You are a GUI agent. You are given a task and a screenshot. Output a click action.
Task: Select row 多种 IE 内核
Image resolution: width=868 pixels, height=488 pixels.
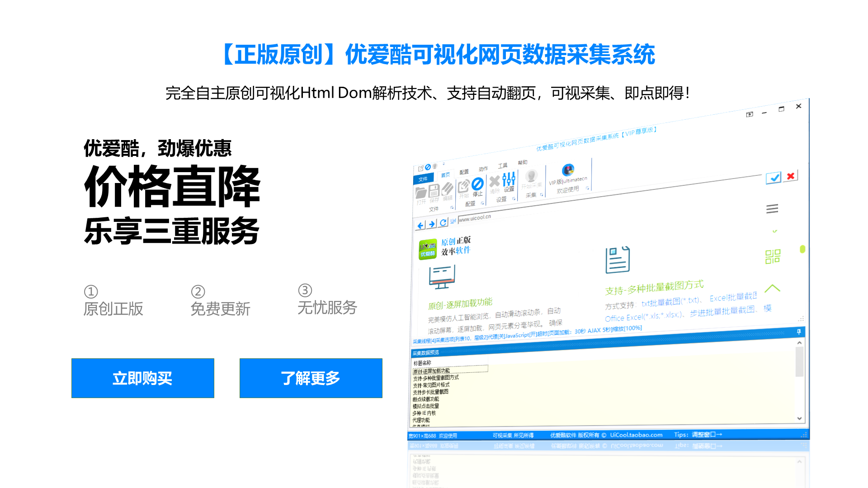click(424, 413)
